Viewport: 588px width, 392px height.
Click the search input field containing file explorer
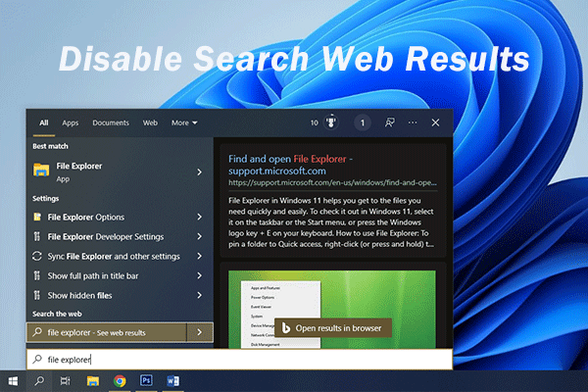tap(240, 360)
